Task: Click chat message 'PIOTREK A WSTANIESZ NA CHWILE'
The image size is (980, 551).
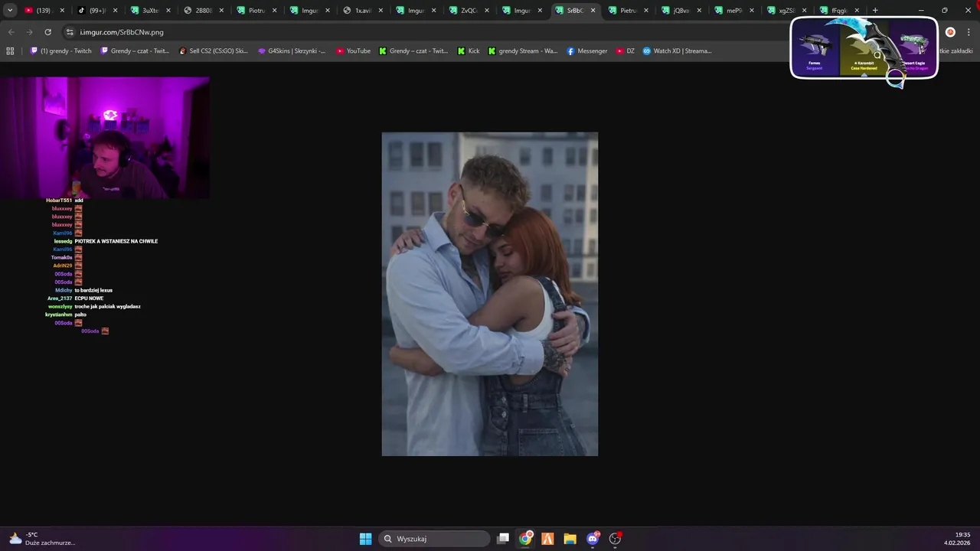Action: click(x=116, y=241)
